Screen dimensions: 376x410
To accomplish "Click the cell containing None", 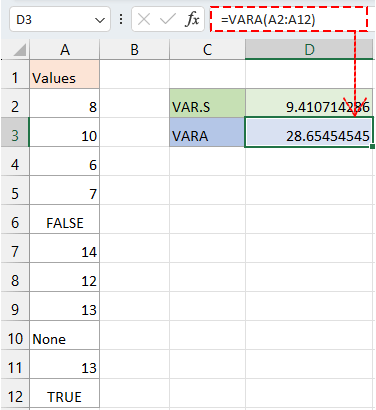I will pyautogui.click(x=65, y=335).
